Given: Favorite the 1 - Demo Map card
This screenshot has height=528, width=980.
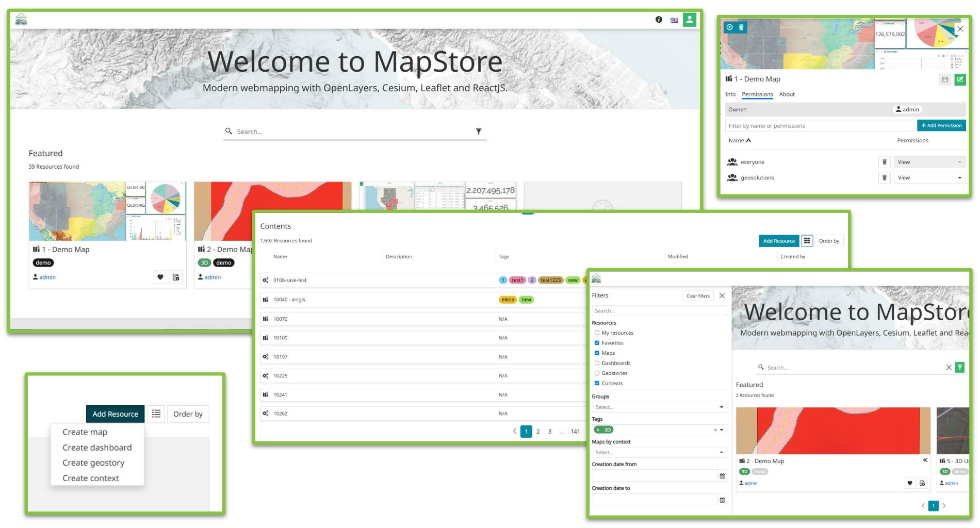Looking at the screenshot, I should [160, 277].
